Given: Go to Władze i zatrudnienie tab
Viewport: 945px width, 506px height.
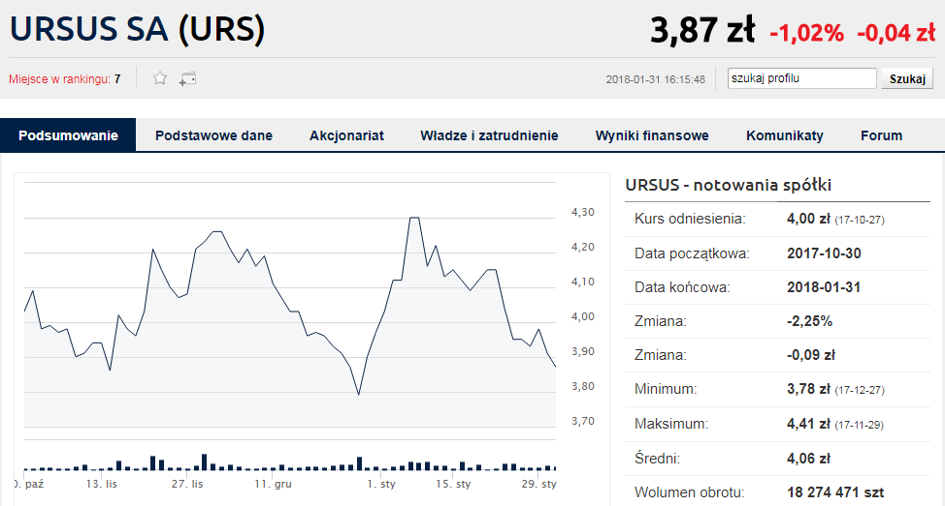Looking at the screenshot, I should pyautogui.click(x=489, y=136).
